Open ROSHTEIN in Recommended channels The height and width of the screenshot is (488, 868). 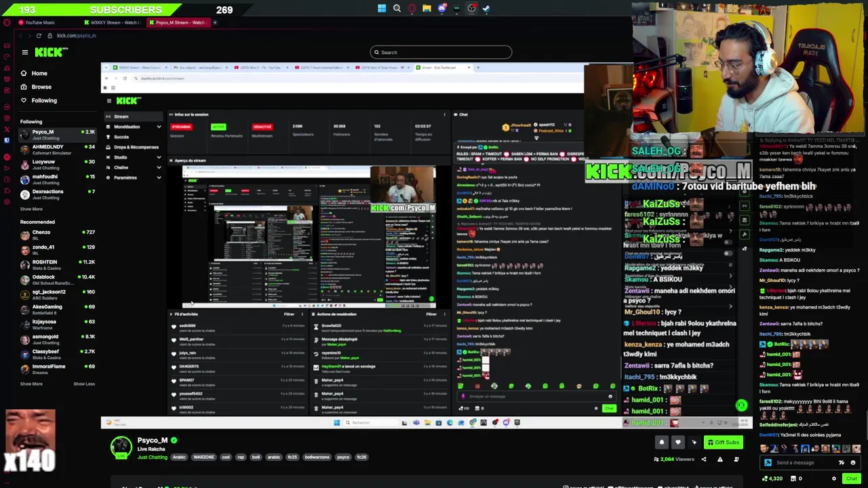[57, 265]
